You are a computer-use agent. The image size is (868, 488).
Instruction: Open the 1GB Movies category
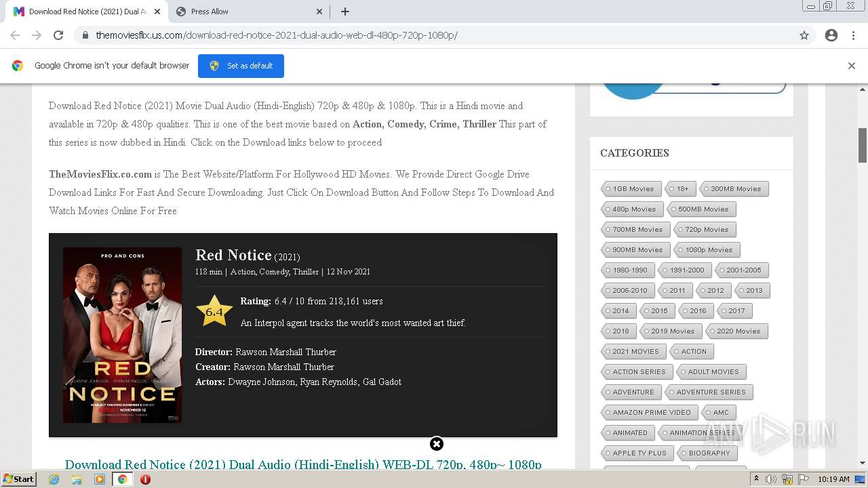(x=630, y=189)
